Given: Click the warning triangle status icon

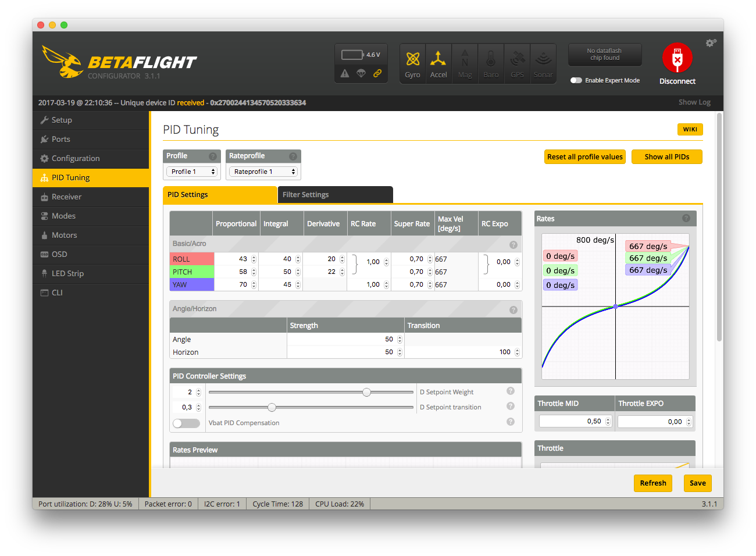Looking at the screenshot, I should (x=345, y=73).
